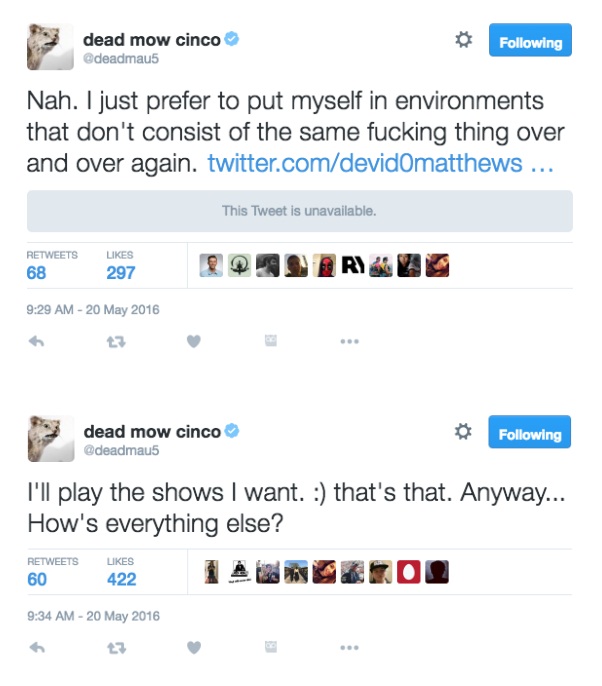Like the first tweet with heart icon

[194, 341]
